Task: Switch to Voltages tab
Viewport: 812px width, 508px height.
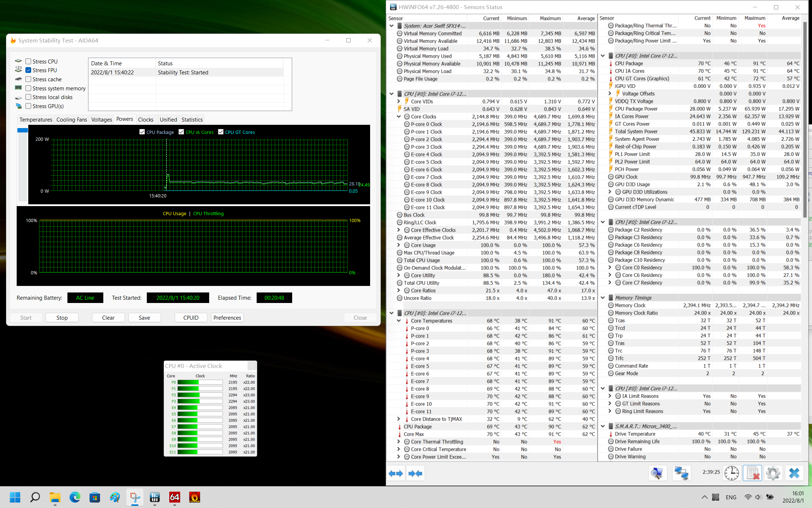Action: (101, 119)
